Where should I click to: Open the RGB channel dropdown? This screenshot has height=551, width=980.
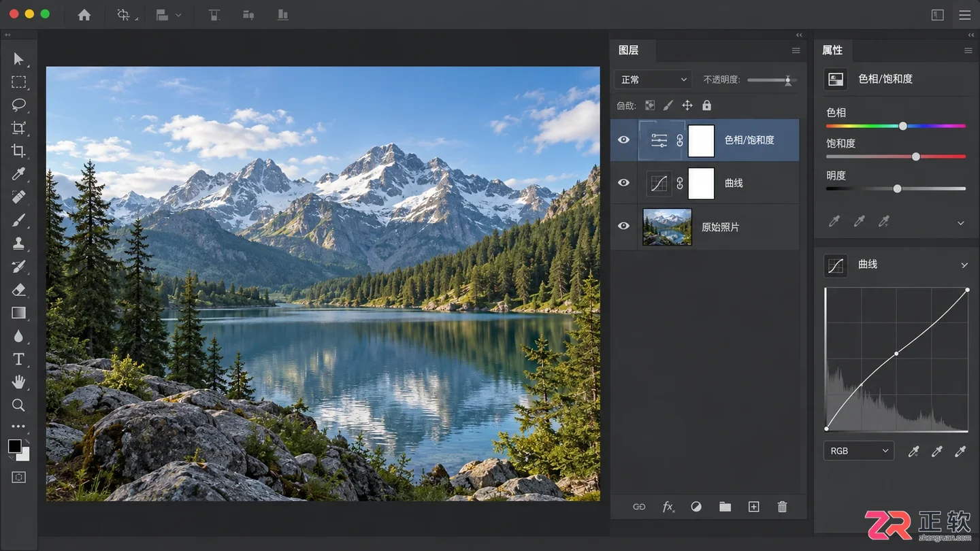point(858,451)
